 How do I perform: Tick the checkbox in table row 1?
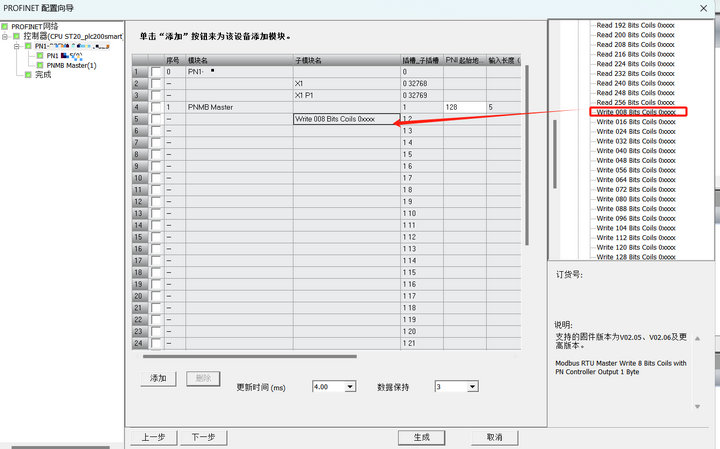[156, 72]
